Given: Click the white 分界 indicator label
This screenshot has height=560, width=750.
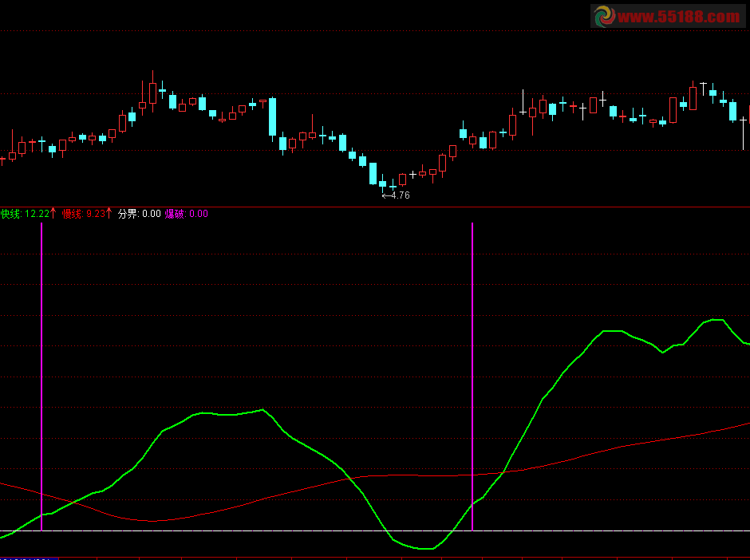Looking at the screenshot, I should click(128, 214).
